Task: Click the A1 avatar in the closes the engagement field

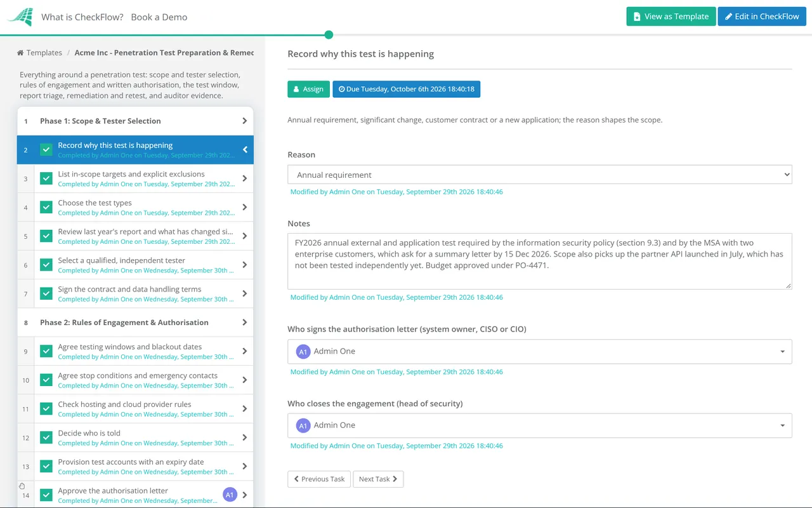Action: coord(303,425)
